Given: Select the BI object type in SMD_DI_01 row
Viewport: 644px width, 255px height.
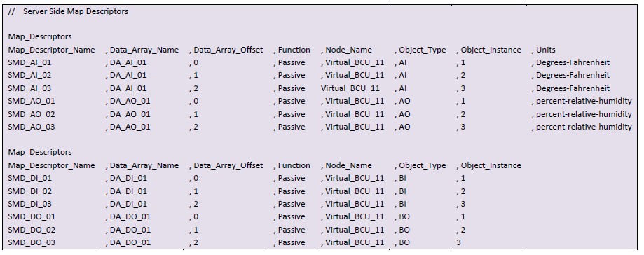Looking at the screenshot, I should 402,178.
